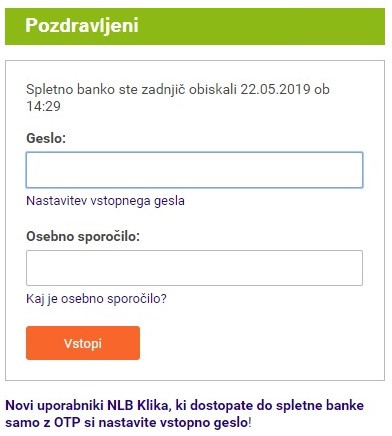Screen dimensions: 392x436
Task: Click the word obiskali in visit message
Action: (213, 89)
